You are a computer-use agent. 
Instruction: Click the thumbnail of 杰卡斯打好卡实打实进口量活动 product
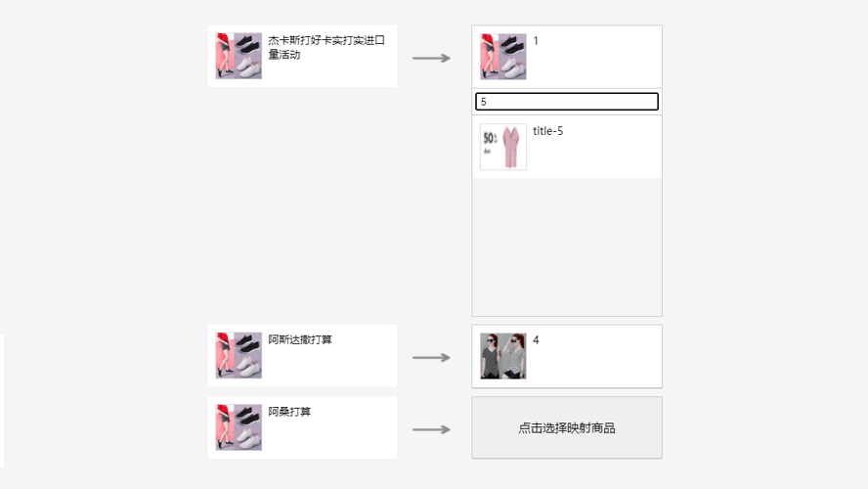pyautogui.click(x=239, y=56)
